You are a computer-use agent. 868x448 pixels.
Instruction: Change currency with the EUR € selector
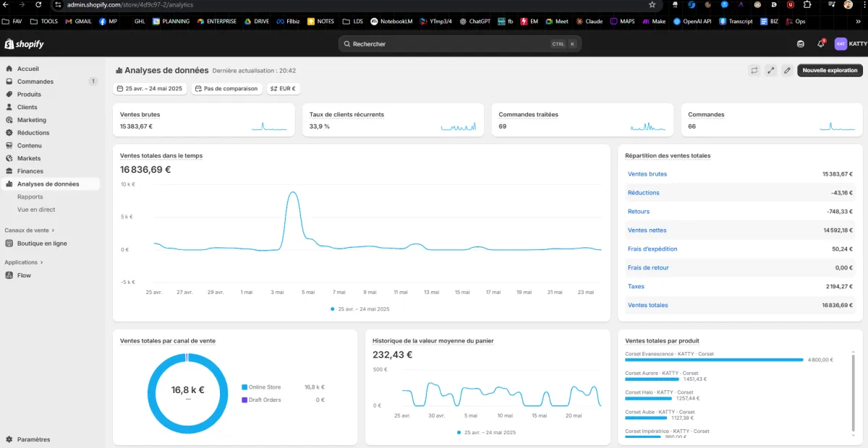pyautogui.click(x=283, y=89)
